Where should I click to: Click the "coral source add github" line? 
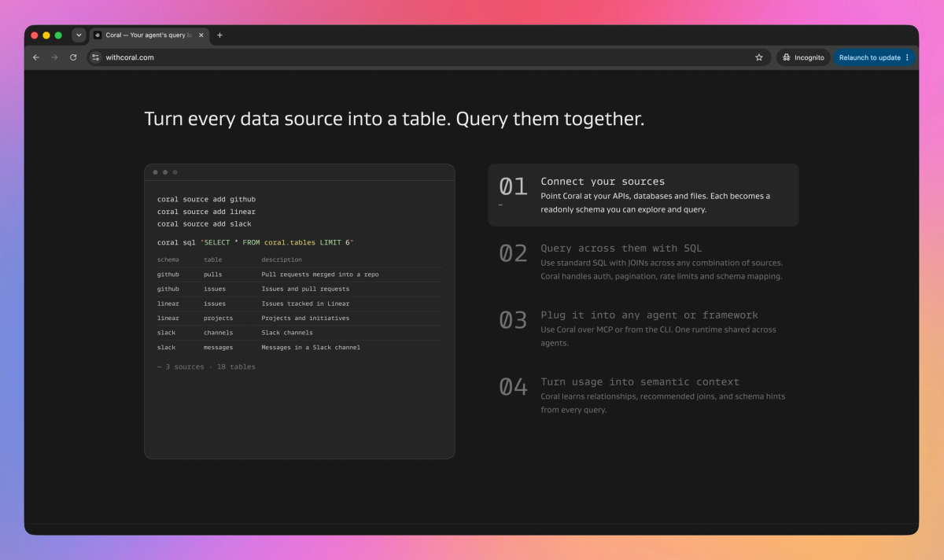click(206, 200)
